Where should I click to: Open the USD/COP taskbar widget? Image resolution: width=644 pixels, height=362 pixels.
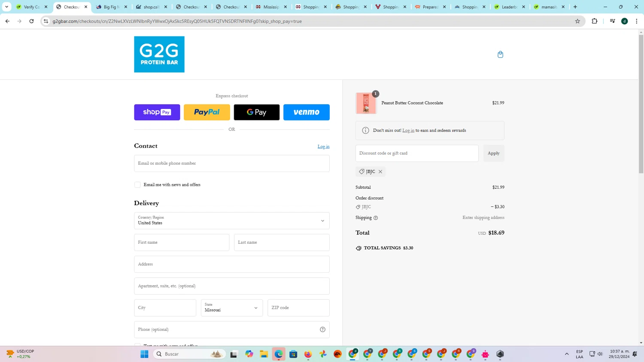coord(20,354)
